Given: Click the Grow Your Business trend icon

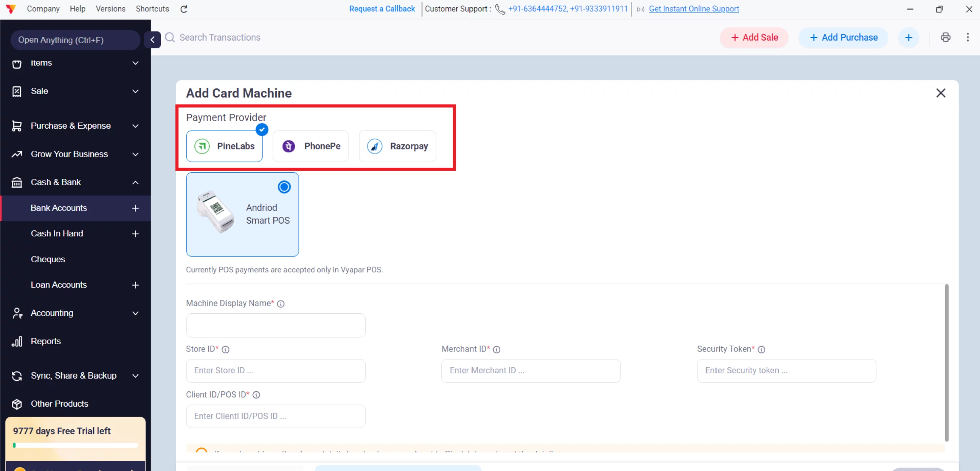Looking at the screenshot, I should coord(17,154).
